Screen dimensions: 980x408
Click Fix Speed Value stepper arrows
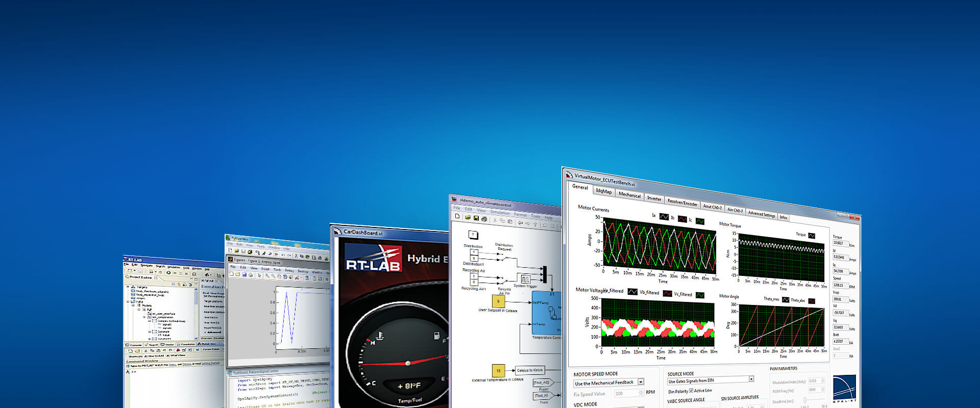click(641, 393)
